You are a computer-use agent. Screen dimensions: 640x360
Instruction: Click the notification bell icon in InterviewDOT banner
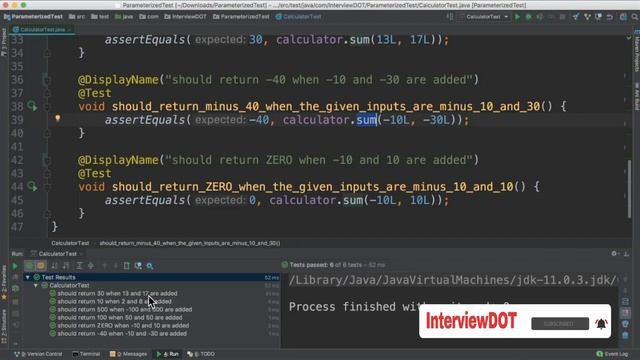click(601, 323)
